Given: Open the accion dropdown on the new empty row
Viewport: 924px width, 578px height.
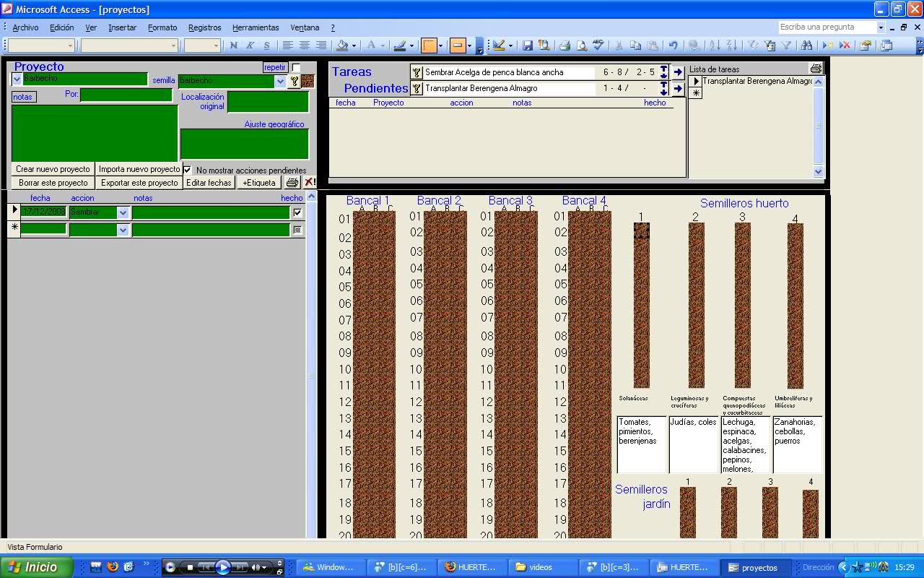Looking at the screenshot, I should tap(123, 230).
